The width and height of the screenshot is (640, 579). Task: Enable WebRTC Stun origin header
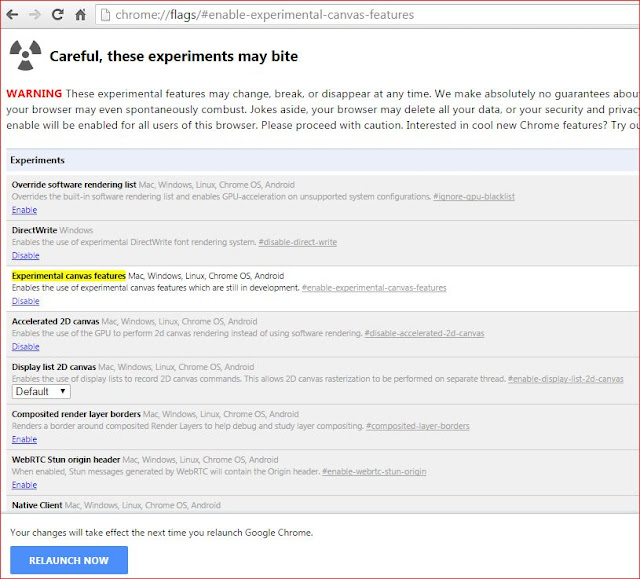24,485
